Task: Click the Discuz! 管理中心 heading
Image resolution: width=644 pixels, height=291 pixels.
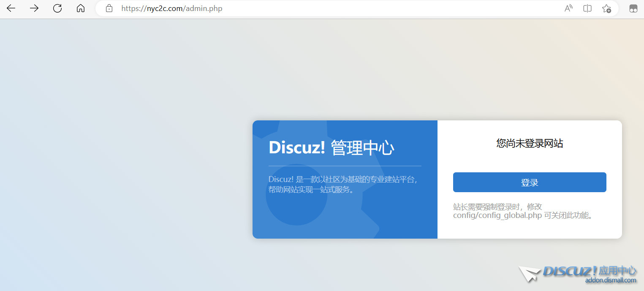Action: [332, 147]
